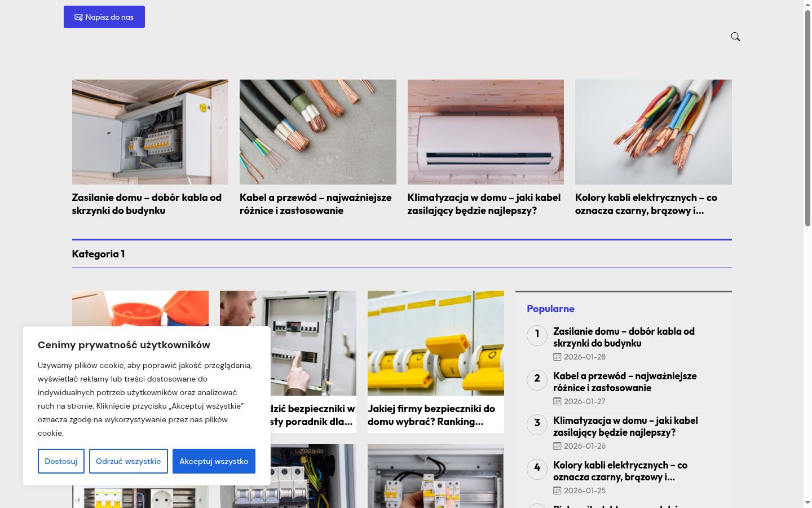Click the electrical switchboard thumbnail for Zasilanie domu

[150, 132]
